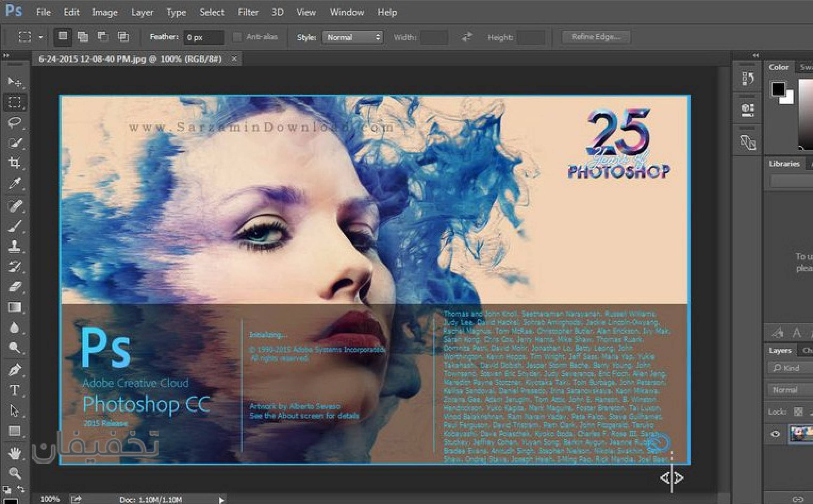Select the Brush tool
Image resolution: width=813 pixels, height=504 pixels.
click(x=14, y=226)
